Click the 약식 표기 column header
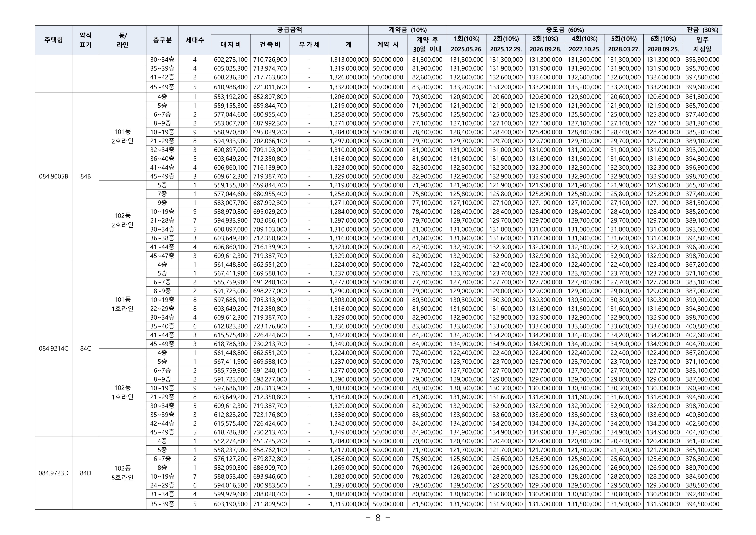756x535 pixels. click(86, 40)
